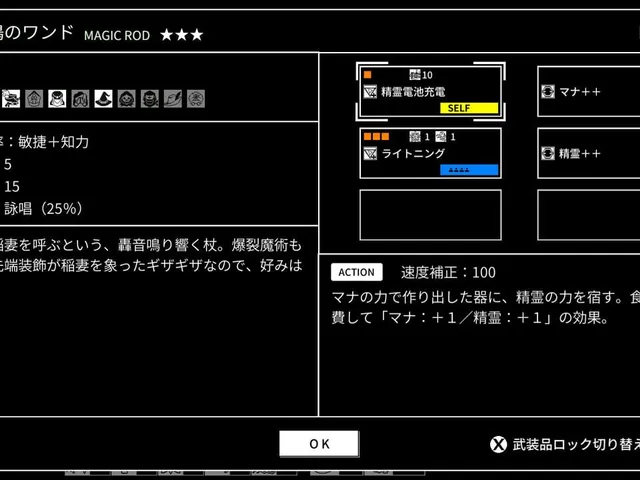
Task: Click the greyed praying-hands class icon
Action: (80, 99)
